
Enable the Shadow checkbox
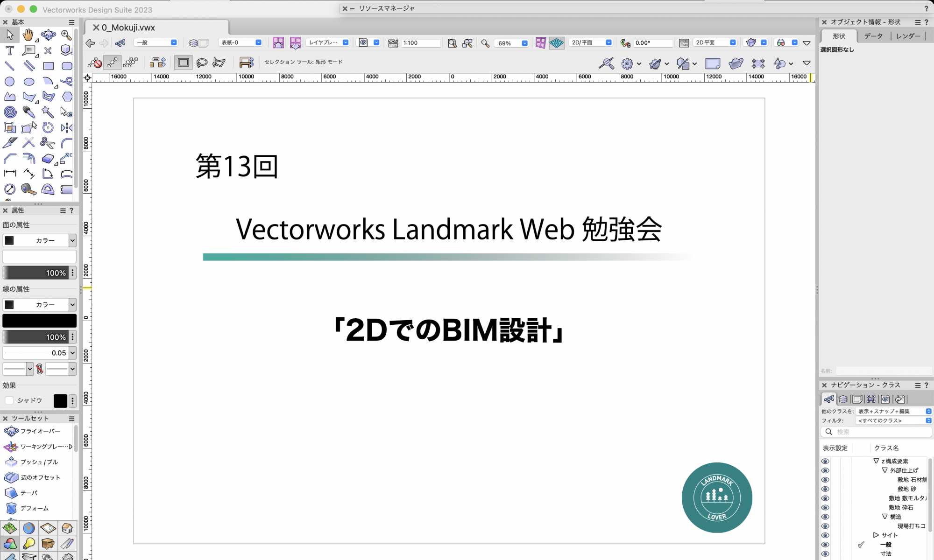[x=9, y=400]
